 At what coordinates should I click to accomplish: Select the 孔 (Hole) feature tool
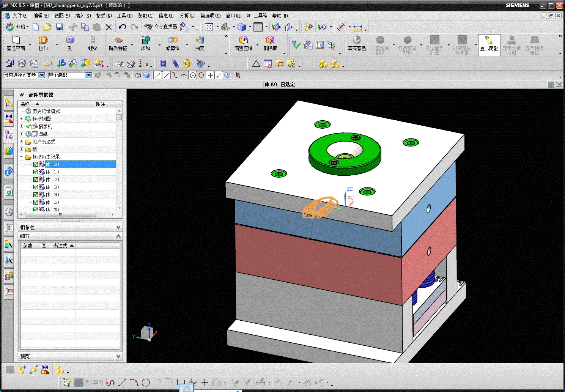70,40
